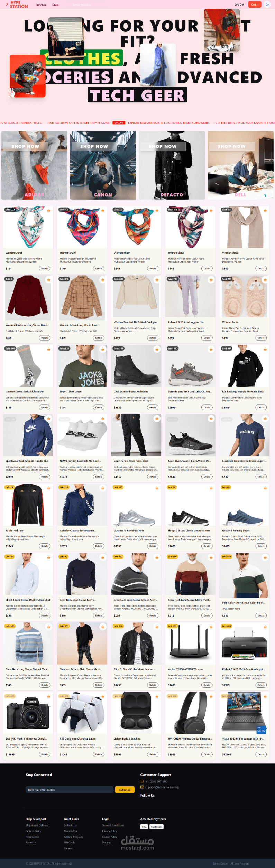The width and height of the screenshot is (275, 868).
Task: Add the $191 Woman Shawl to basket
Action: [x=49, y=210]
